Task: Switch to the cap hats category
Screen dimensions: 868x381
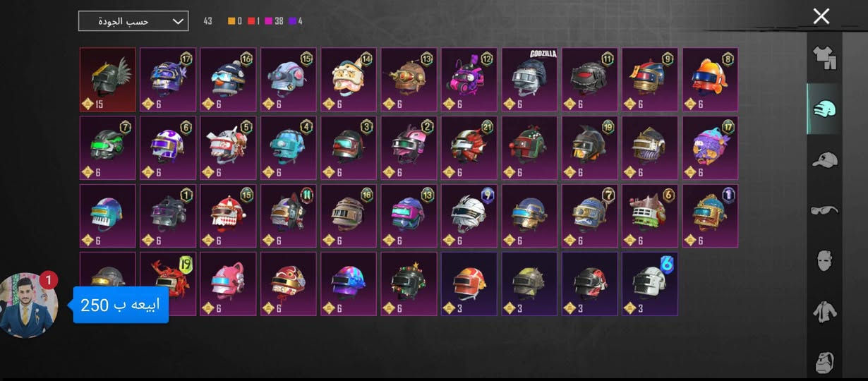Action: click(x=824, y=160)
